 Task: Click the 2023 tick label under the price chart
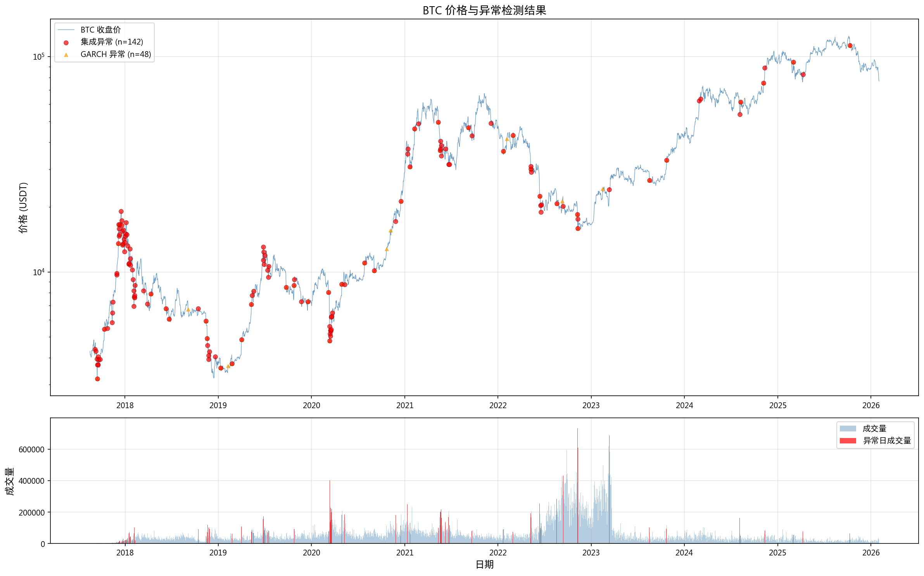[x=591, y=405]
